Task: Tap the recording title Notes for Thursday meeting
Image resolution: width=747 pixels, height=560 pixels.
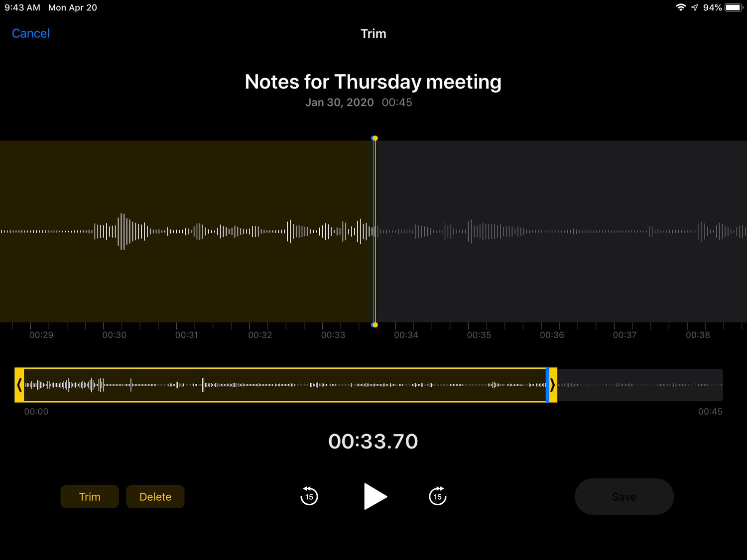Action: [x=373, y=82]
